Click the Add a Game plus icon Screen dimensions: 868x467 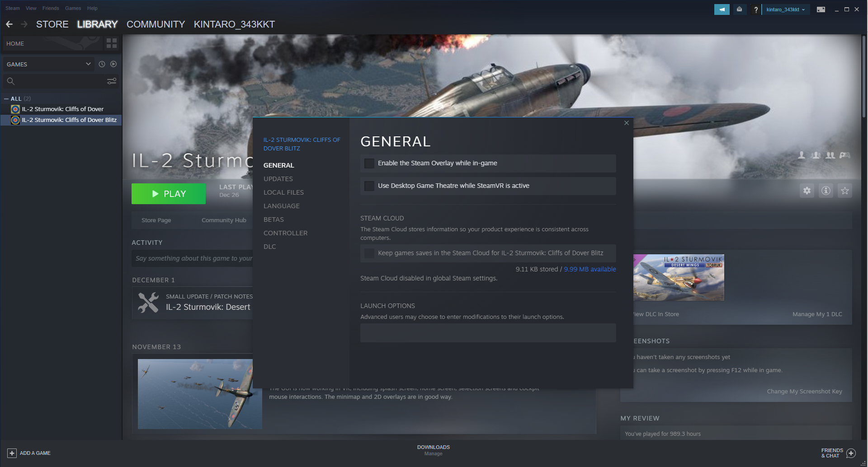12,453
